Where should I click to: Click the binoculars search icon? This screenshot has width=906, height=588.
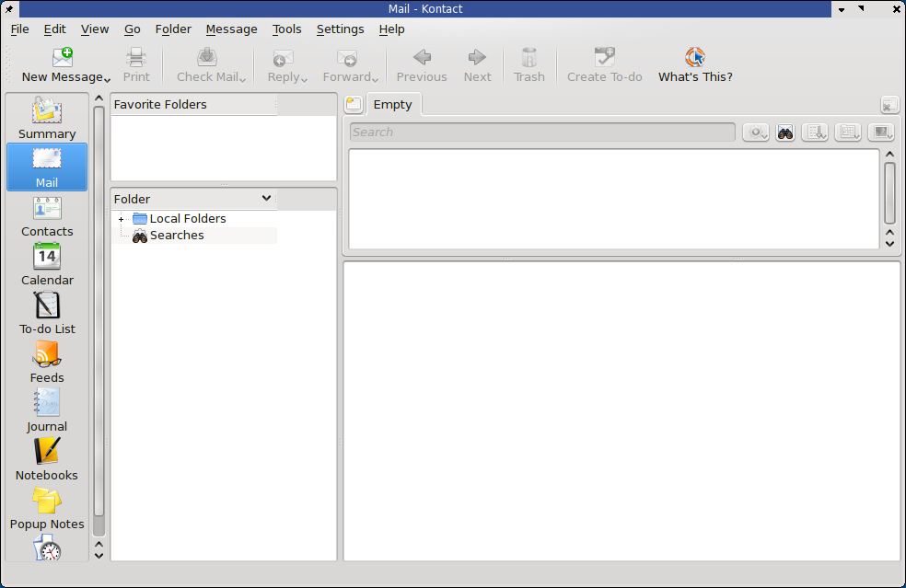[x=784, y=133]
